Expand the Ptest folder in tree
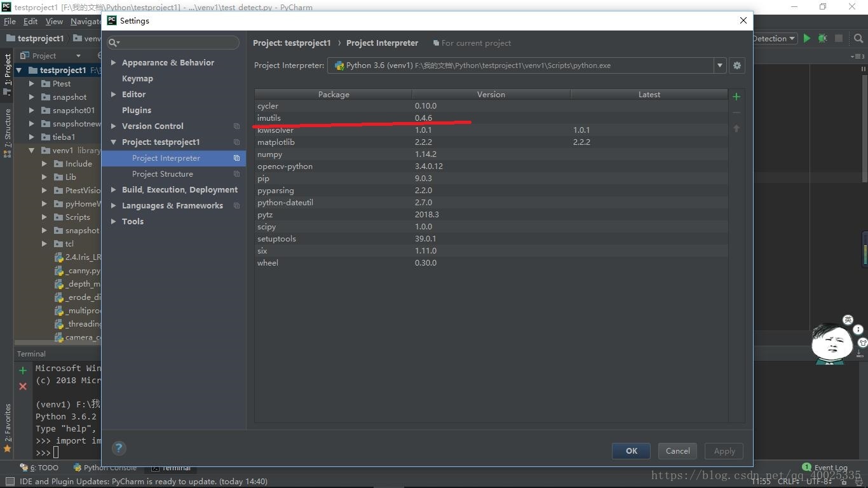This screenshot has height=488, width=868. pyautogui.click(x=32, y=84)
